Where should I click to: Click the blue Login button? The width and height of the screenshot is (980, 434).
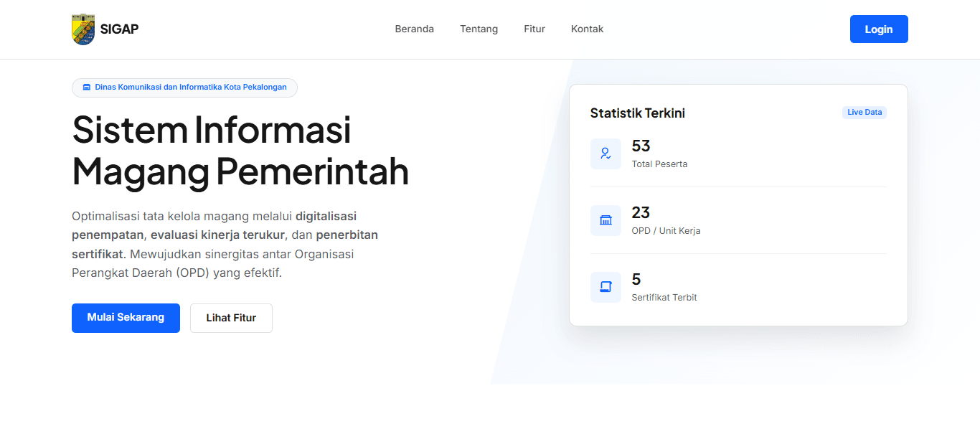pyautogui.click(x=878, y=29)
